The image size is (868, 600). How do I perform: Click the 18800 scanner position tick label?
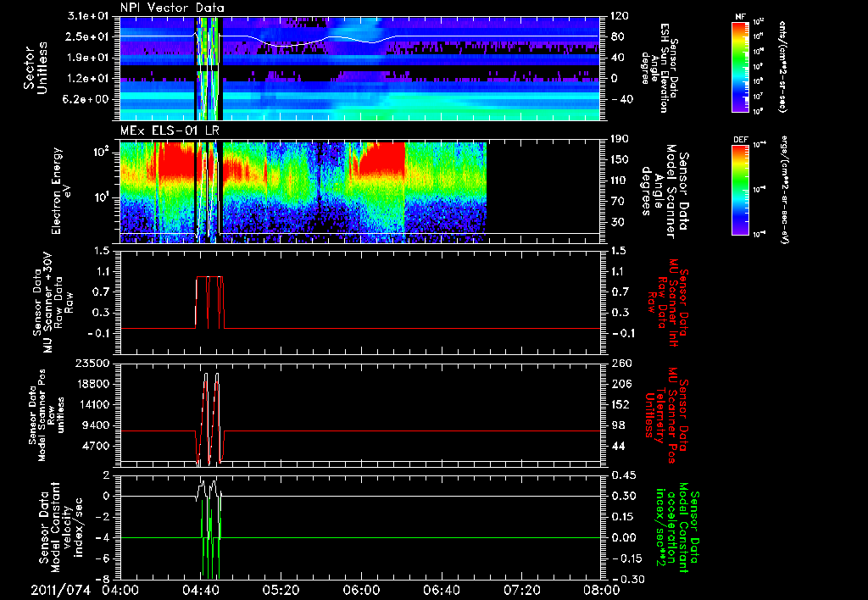(x=92, y=384)
